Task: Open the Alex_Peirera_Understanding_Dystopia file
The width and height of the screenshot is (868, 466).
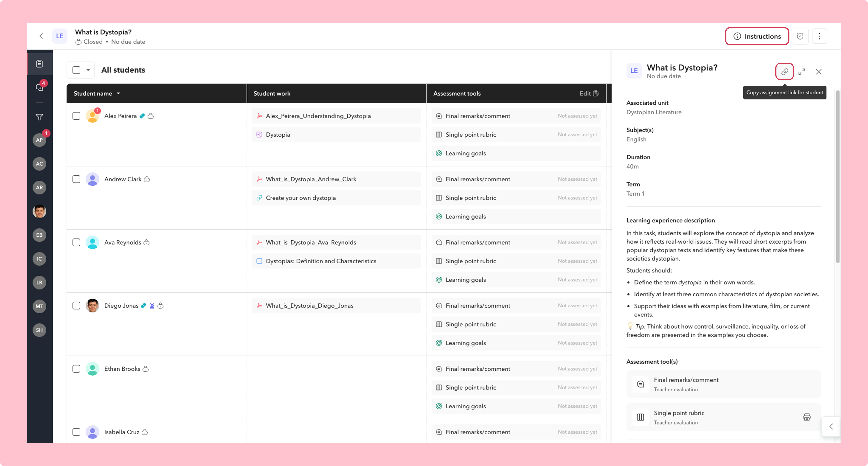Action: pyautogui.click(x=336, y=116)
